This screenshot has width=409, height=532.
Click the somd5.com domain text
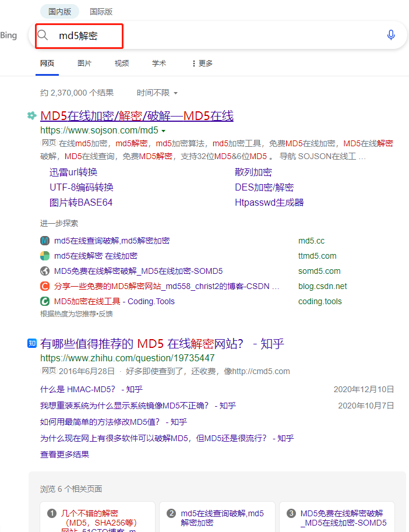(319, 271)
